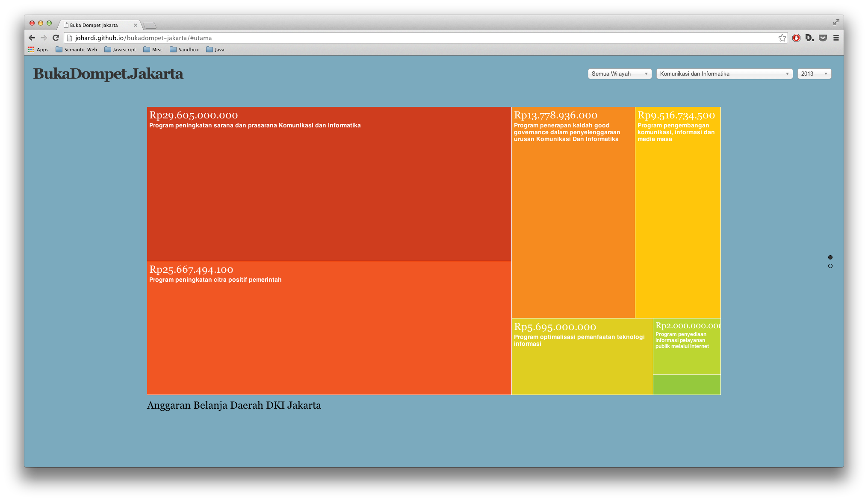
Task: Click the BukaDompet.Jakarta site title
Action: [108, 74]
